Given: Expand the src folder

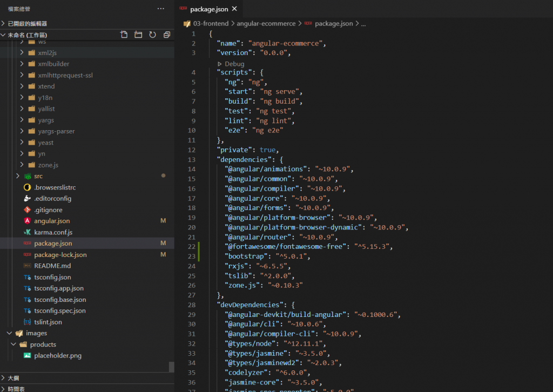Looking at the screenshot, I should tap(18, 176).
